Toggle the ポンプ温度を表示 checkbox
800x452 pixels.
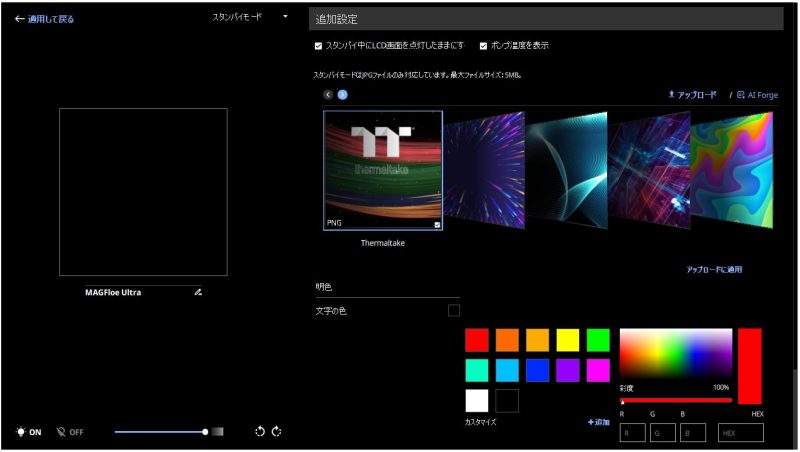click(484, 46)
